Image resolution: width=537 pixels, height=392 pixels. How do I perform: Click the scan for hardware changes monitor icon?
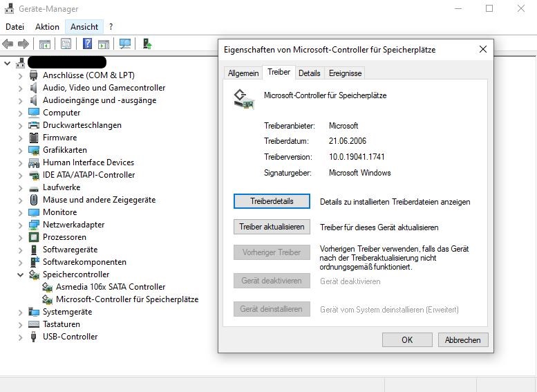(125, 44)
